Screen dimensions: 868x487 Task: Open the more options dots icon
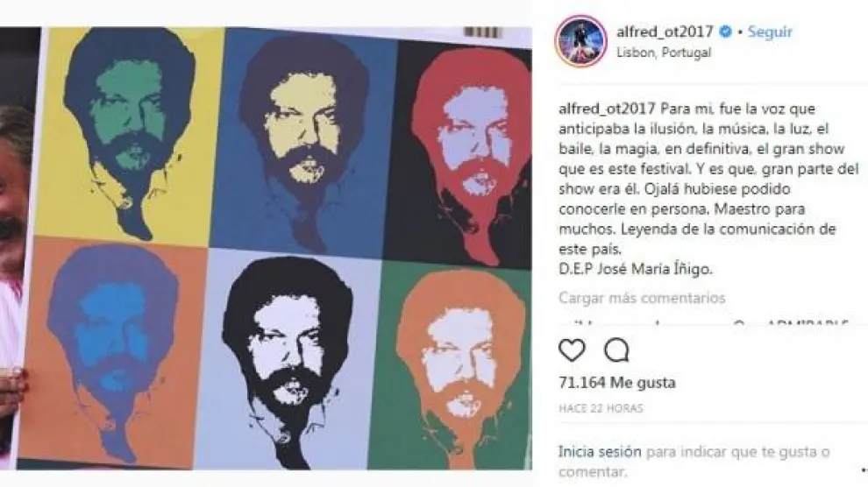click(864, 469)
